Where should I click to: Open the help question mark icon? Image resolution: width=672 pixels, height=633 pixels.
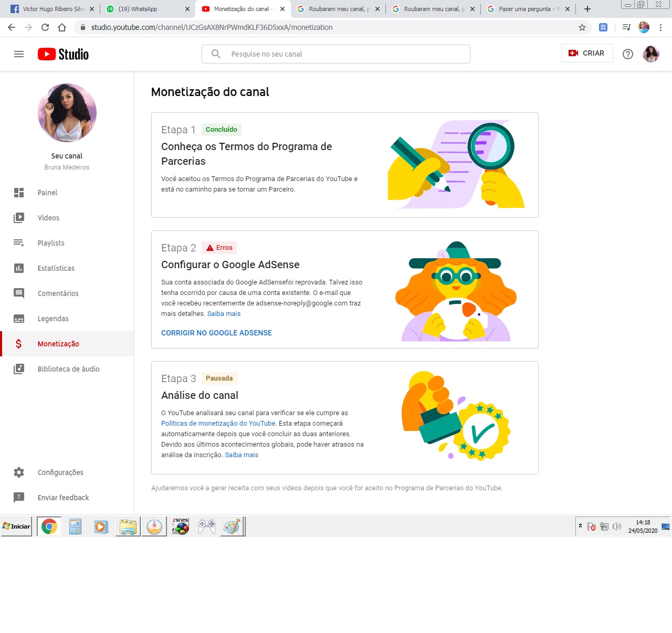[628, 54]
